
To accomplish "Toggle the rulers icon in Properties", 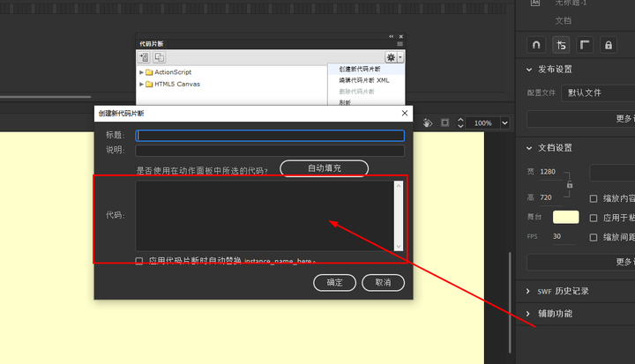I will (x=585, y=45).
